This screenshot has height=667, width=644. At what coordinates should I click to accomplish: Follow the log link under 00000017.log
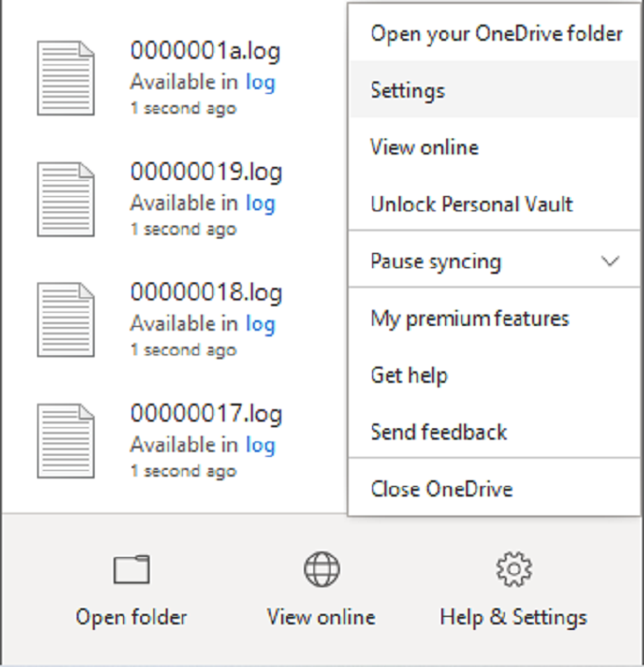[260, 446]
